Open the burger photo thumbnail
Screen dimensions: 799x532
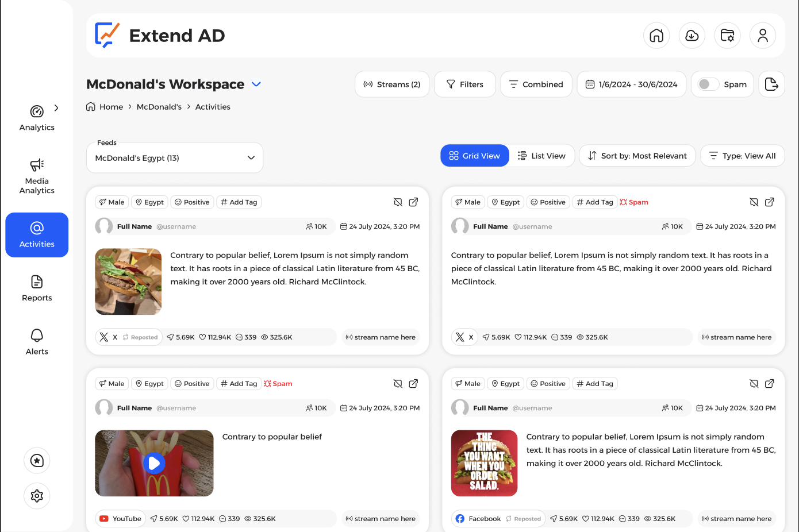click(x=128, y=282)
